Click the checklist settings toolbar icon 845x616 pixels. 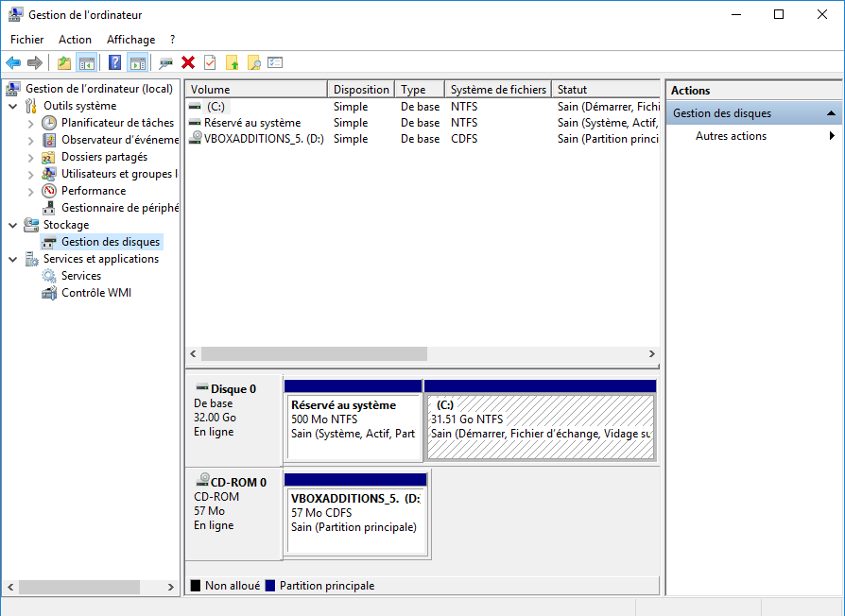tap(275, 63)
